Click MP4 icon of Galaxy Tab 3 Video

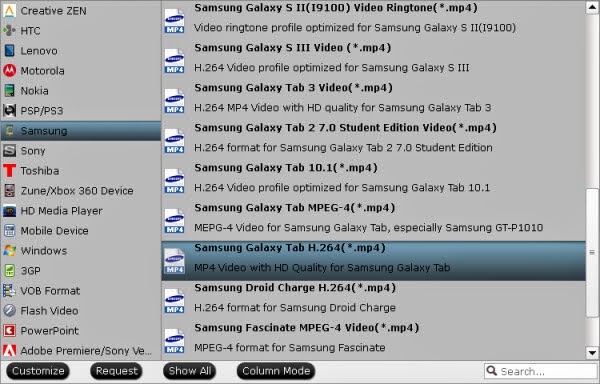(x=174, y=101)
